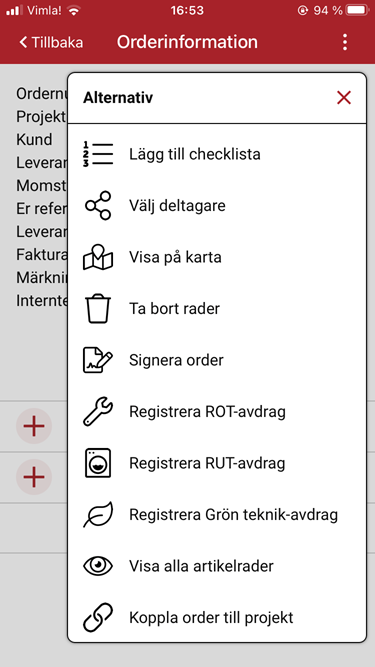Close the Alternativ popup with red X

coord(344,98)
